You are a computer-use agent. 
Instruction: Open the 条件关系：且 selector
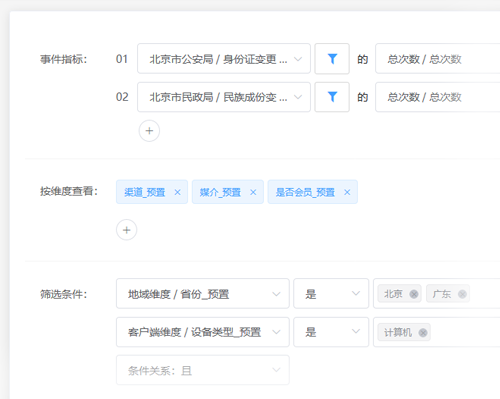[203, 370]
